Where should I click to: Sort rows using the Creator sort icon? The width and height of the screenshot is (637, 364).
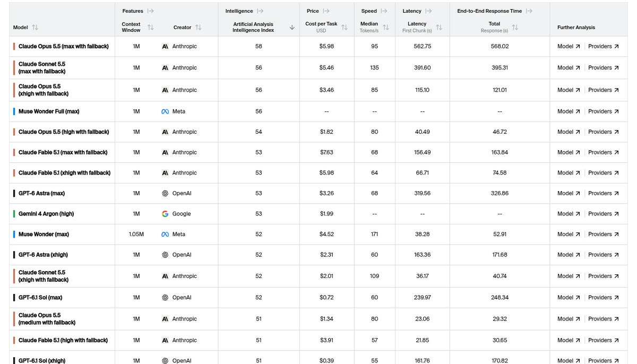tap(198, 28)
